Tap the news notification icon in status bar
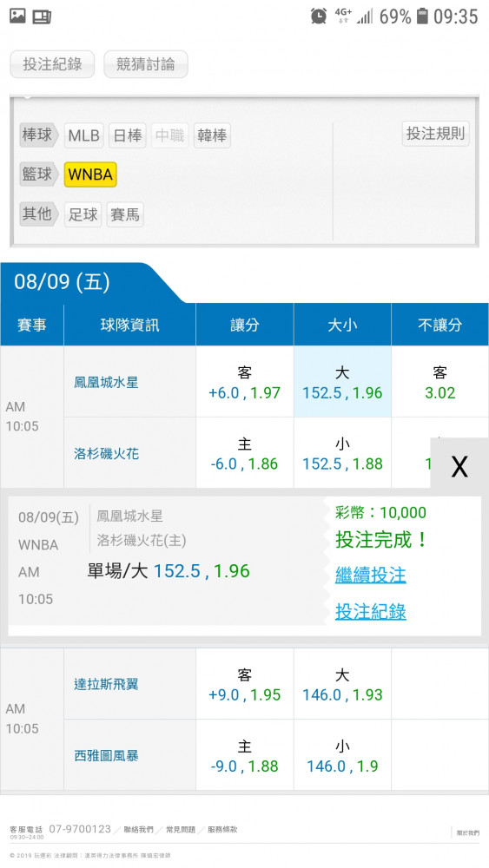The height and width of the screenshot is (868, 489). (42, 16)
